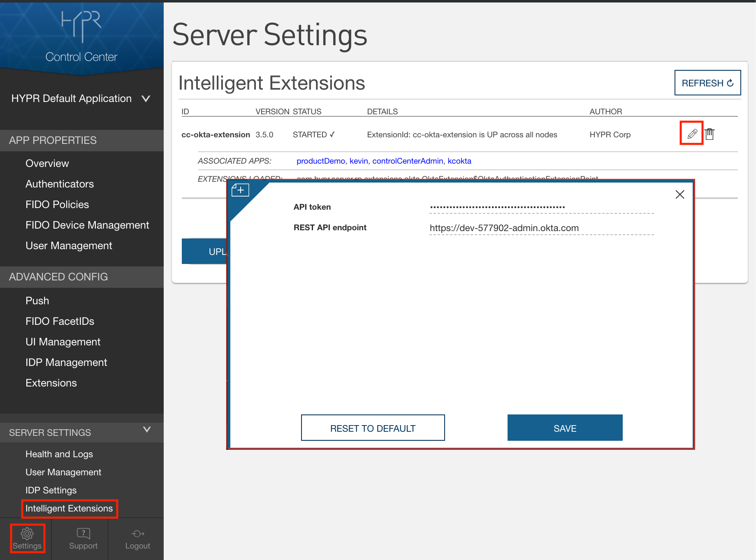Click the STARTED status text
The image size is (756, 560).
click(314, 135)
